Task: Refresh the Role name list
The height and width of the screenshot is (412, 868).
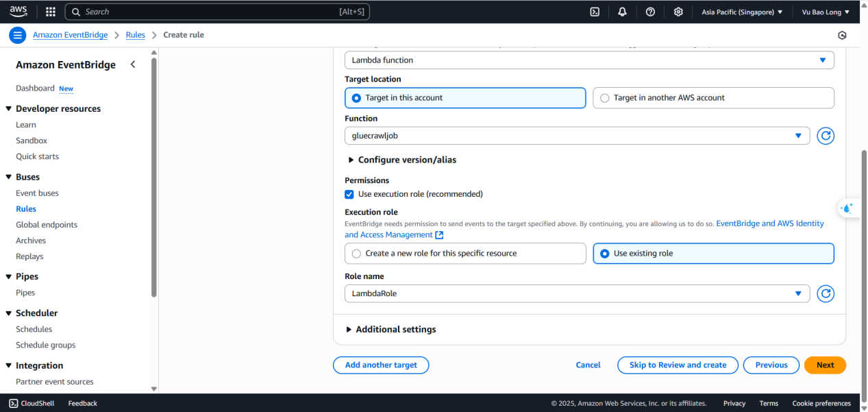Action: click(826, 293)
